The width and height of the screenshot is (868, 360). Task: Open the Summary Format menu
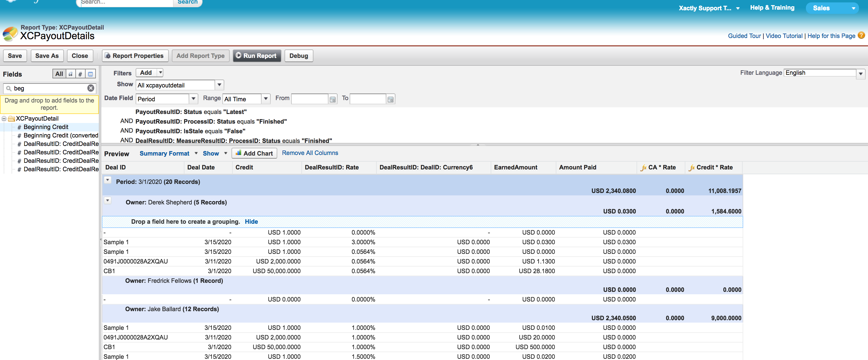click(x=168, y=153)
